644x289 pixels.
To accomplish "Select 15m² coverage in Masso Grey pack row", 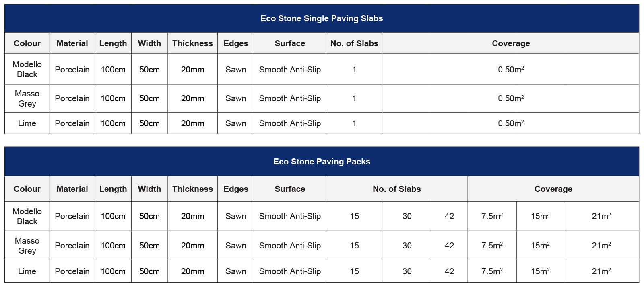I will coord(540,246).
